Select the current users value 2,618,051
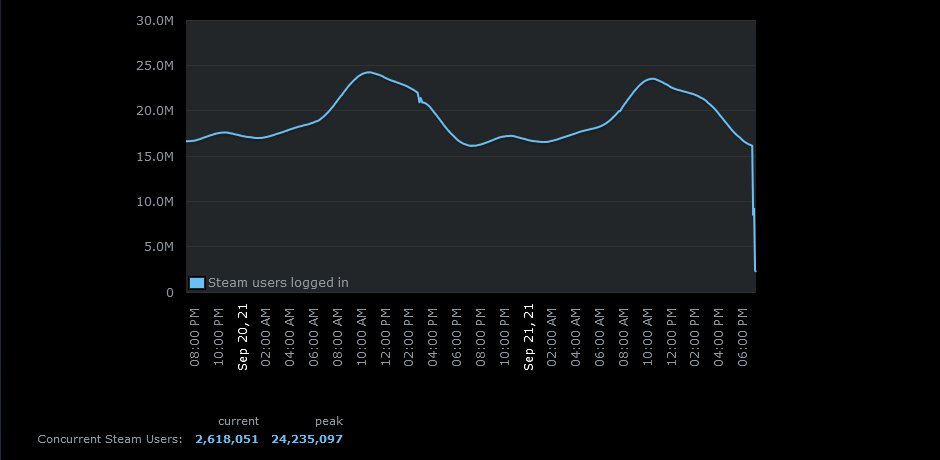Viewport: 940px width, 460px height. click(x=227, y=439)
